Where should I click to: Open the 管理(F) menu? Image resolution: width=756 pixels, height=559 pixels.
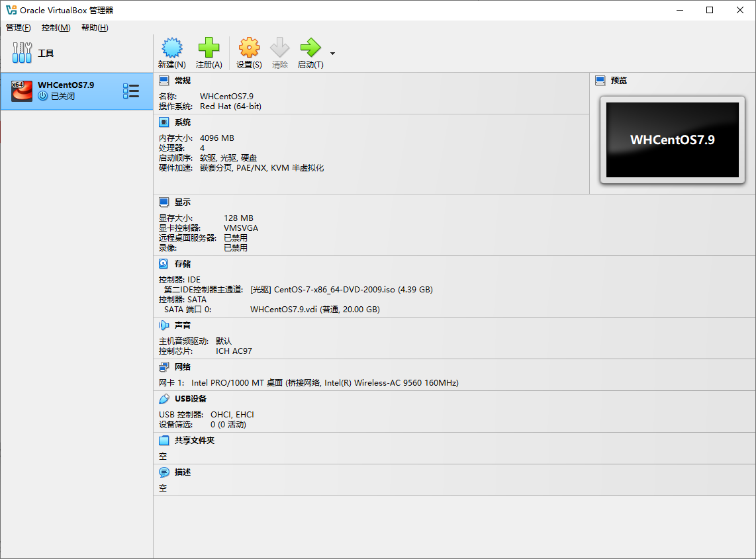tap(19, 28)
